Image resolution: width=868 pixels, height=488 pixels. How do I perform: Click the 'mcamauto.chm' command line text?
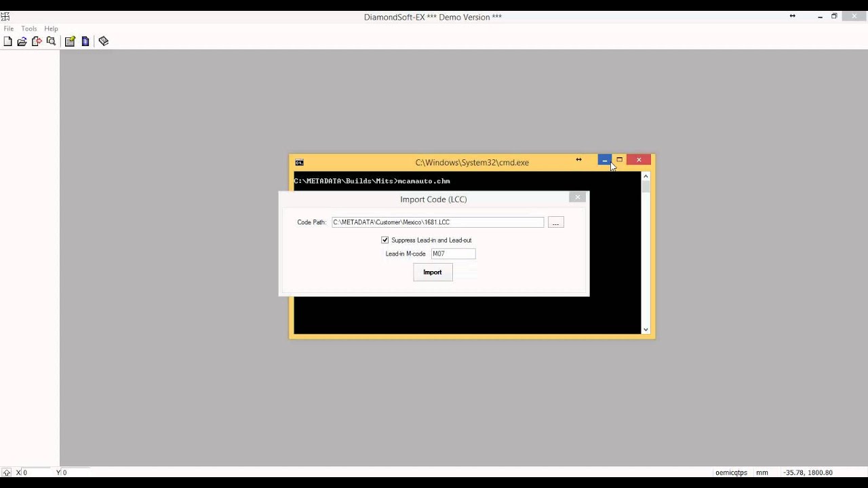coord(424,181)
